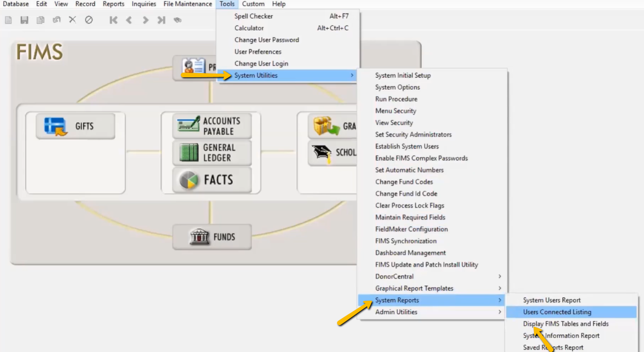Go to first record arrow icon
644x352 pixels.
[113, 20]
